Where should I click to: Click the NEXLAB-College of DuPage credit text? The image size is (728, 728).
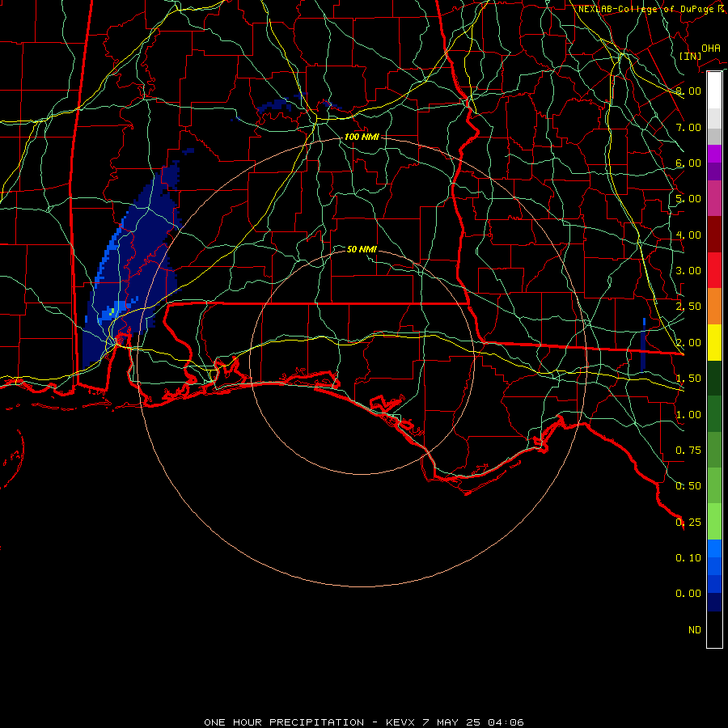[651, 9]
